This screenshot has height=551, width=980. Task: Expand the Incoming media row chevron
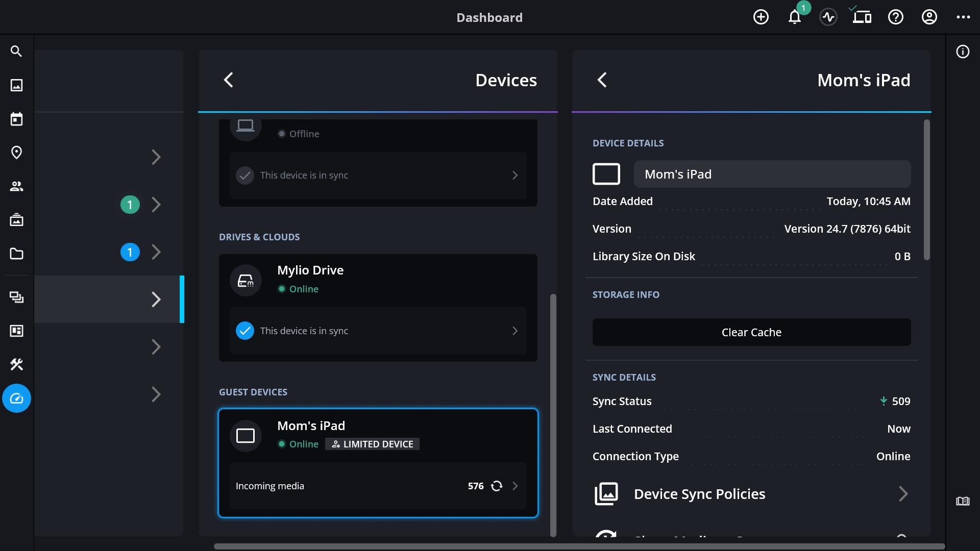tap(514, 486)
